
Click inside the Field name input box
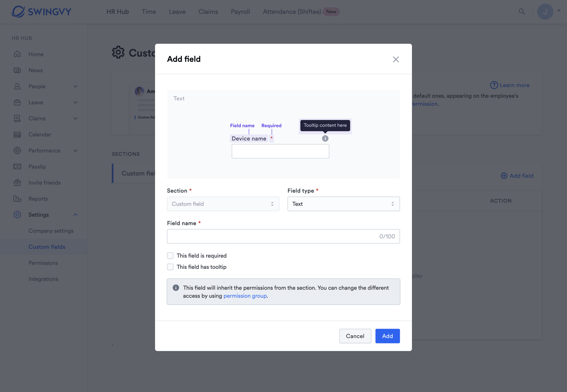[x=283, y=236]
